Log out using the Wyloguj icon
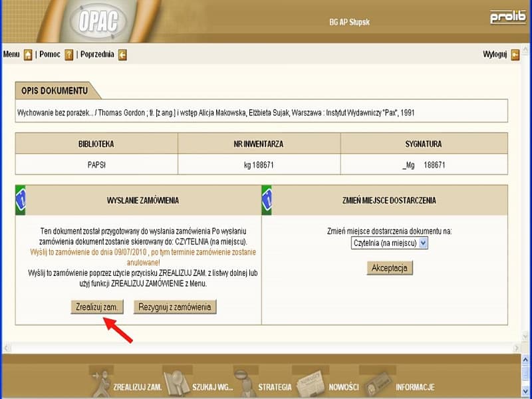This screenshot has width=532, height=399. coord(515,55)
